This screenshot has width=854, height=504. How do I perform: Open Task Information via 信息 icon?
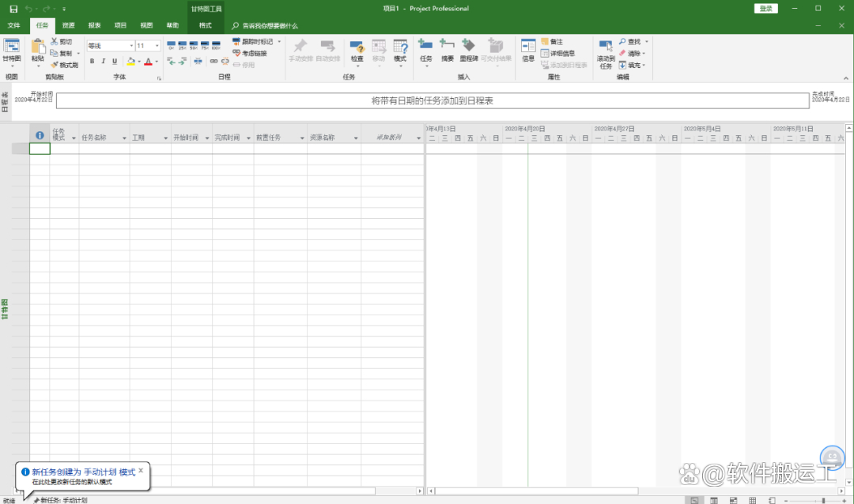pos(527,49)
